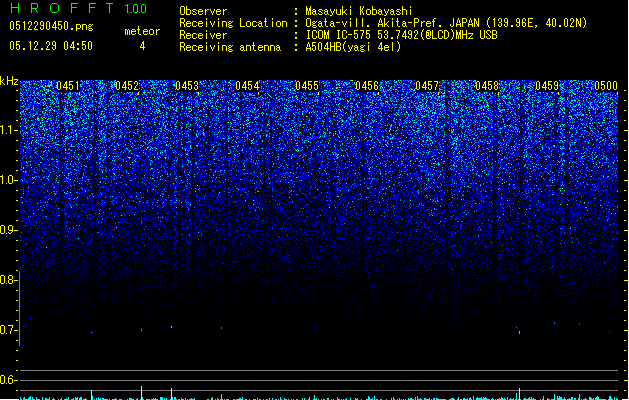The image size is (629, 400).
Task: Click the 0500 time marker
Action: click(x=606, y=86)
